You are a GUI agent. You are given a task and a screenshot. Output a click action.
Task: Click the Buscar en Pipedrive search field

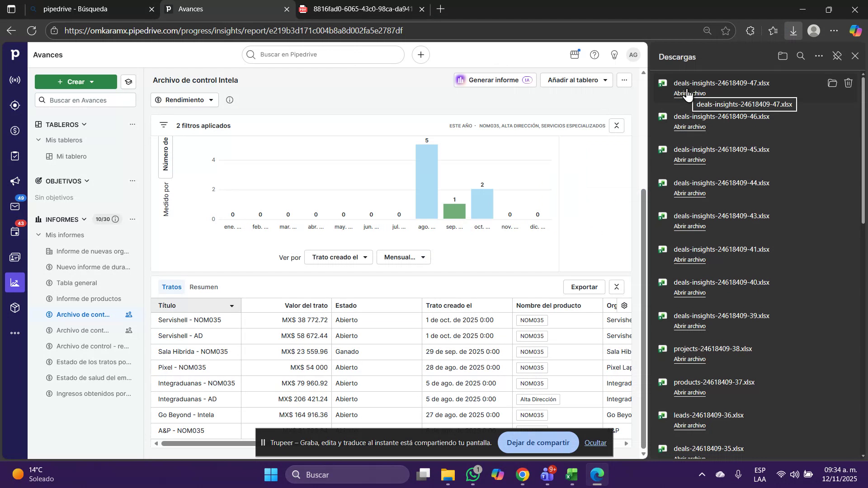(323, 55)
